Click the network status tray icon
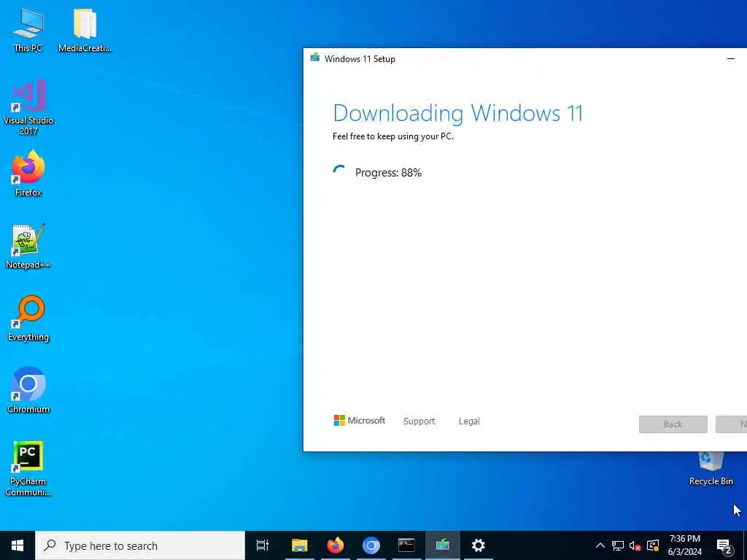 click(x=618, y=545)
